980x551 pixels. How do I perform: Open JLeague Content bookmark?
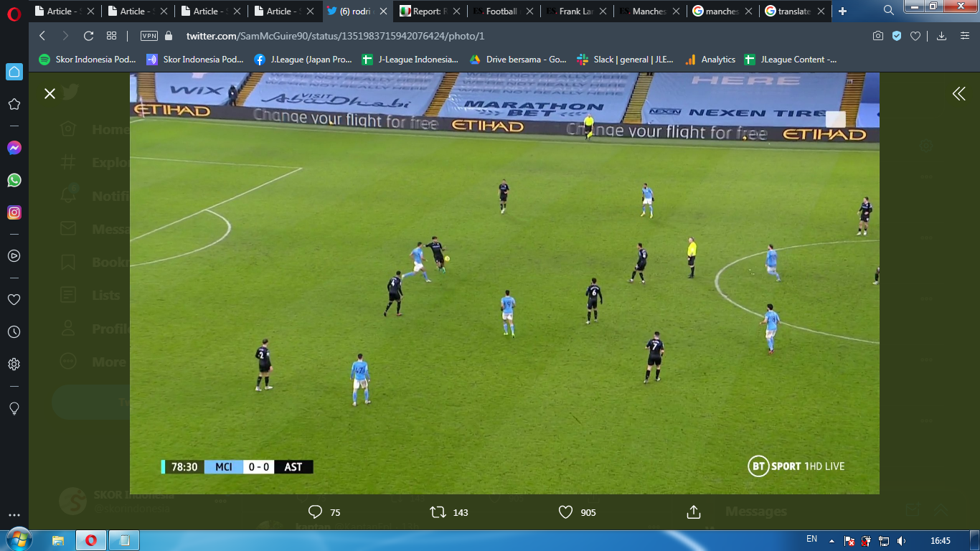pos(791,60)
